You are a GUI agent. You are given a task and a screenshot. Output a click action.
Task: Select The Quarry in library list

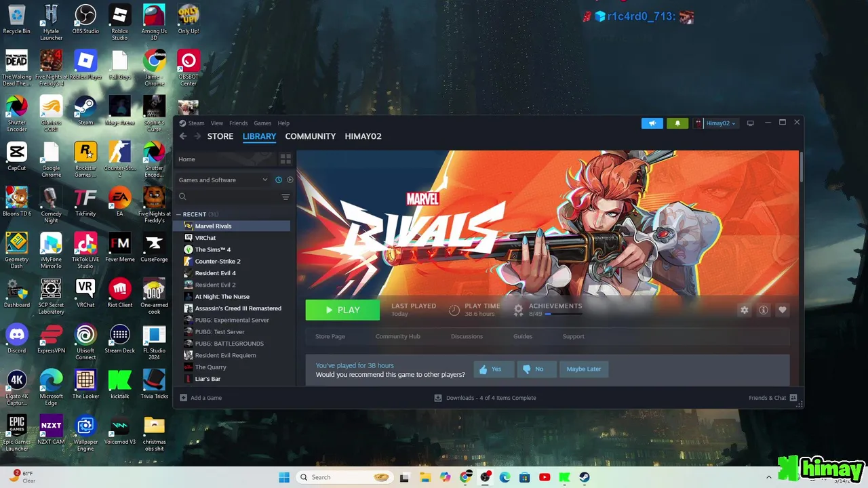coord(233,367)
